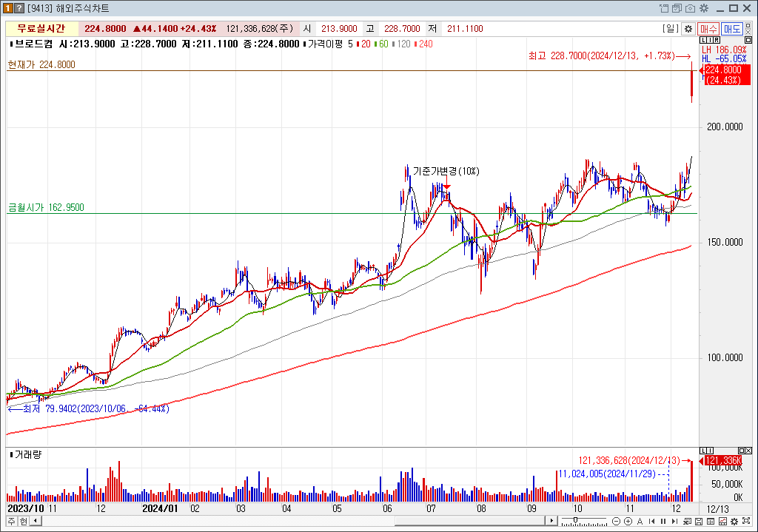Click the camera screenshot icon in title bar
The width and height of the screenshot is (758, 532).
(690, 8)
